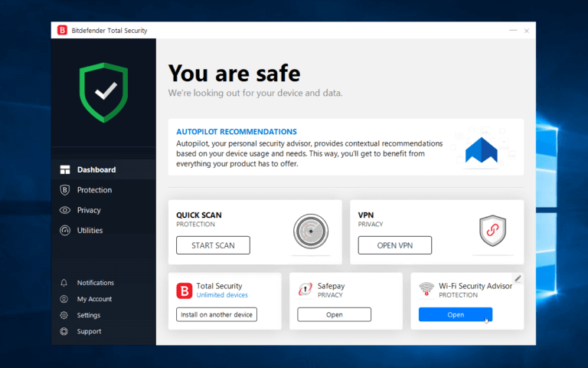Viewport: 588px width, 368px height.
Task: Switch to the Privacy section
Action: 89,210
